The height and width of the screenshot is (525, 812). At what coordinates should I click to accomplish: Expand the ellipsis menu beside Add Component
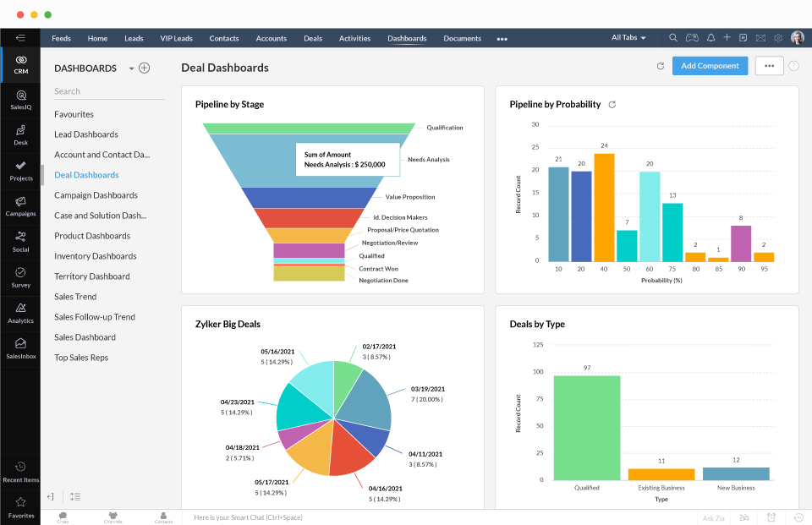click(x=768, y=65)
